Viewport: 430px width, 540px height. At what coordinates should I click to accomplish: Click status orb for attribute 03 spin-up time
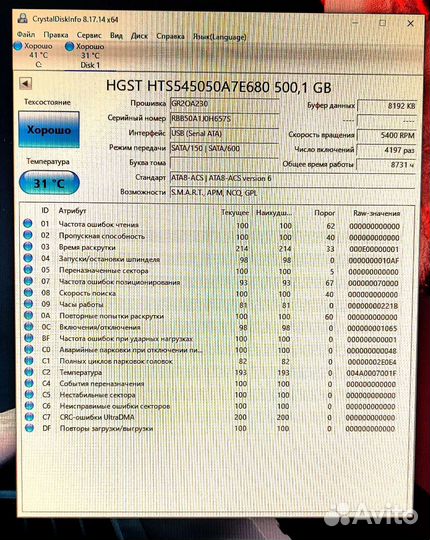click(x=28, y=246)
